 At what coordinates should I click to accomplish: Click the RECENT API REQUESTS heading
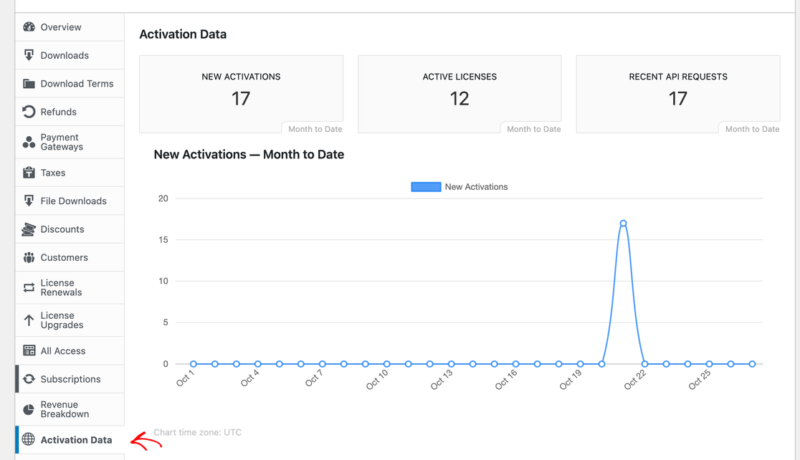pyautogui.click(x=678, y=76)
